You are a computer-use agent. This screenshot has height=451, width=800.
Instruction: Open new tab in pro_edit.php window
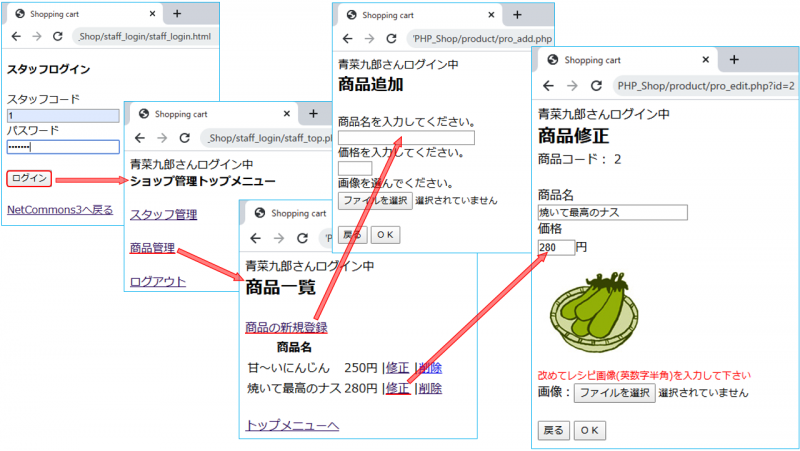click(734, 60)
